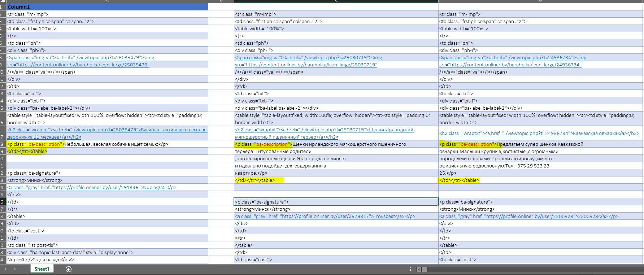Open the Щенки Ирландский h2 topic link
The image size is (644, 275).
325,133
